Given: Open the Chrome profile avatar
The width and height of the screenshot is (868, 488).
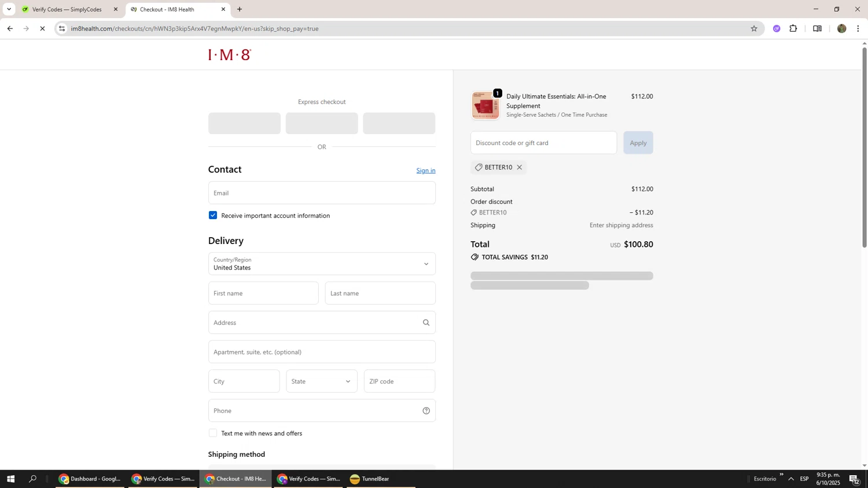Looking at the screenshot, I should (841, 28).
